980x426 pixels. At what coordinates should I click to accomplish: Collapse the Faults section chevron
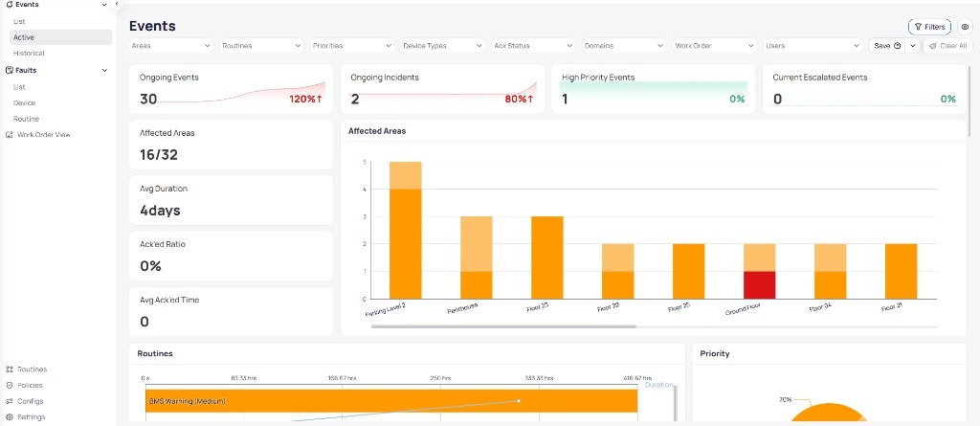pyautogui.click(x=104, y=70)
